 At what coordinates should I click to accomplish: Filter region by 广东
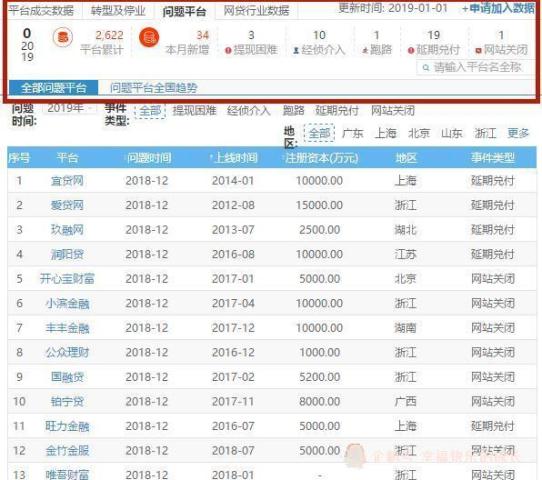[352, 133]
